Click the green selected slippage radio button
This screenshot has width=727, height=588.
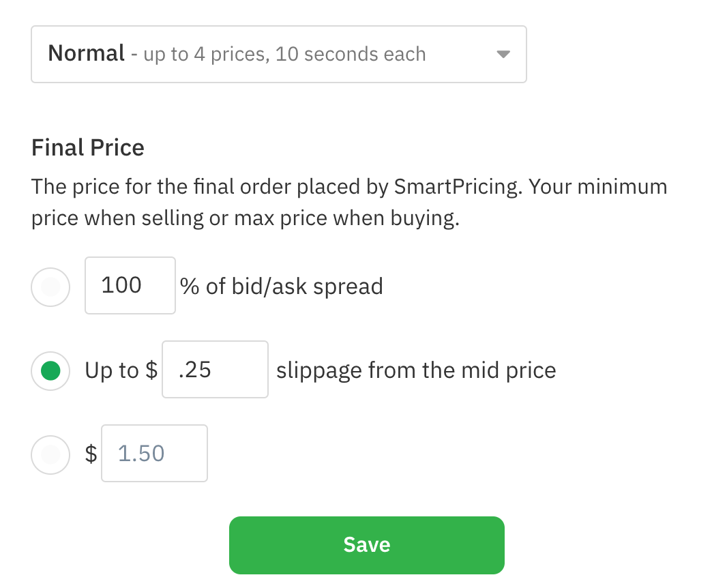(50, 370)
